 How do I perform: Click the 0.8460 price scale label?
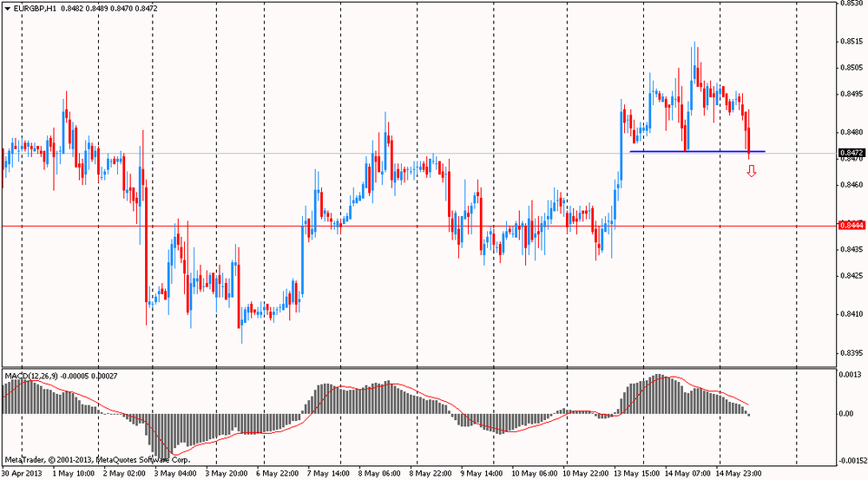(851, 184)
